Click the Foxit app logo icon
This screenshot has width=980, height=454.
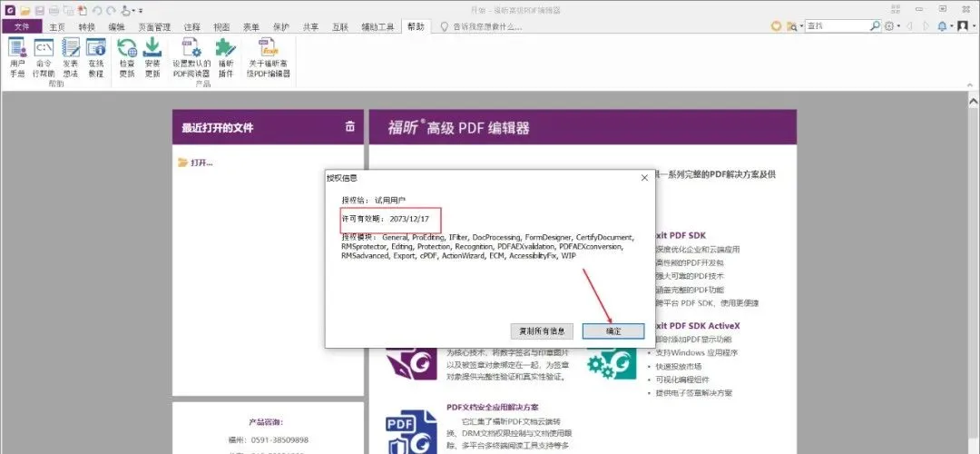[9, 11]
